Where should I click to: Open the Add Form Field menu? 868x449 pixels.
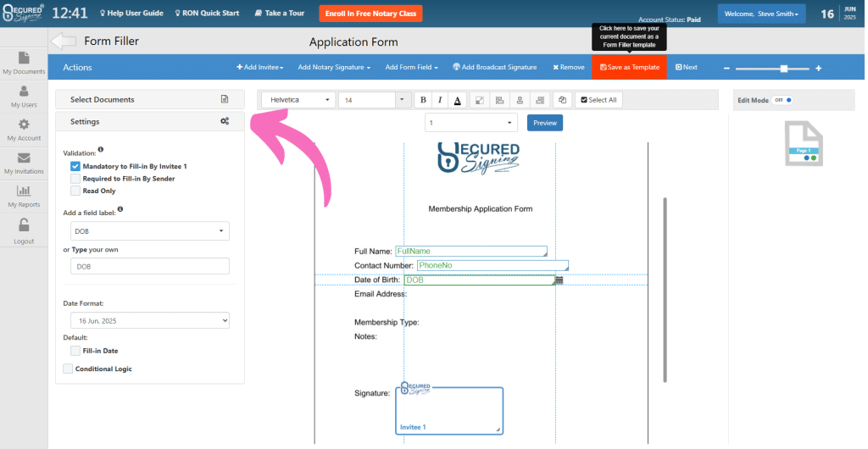412,67
